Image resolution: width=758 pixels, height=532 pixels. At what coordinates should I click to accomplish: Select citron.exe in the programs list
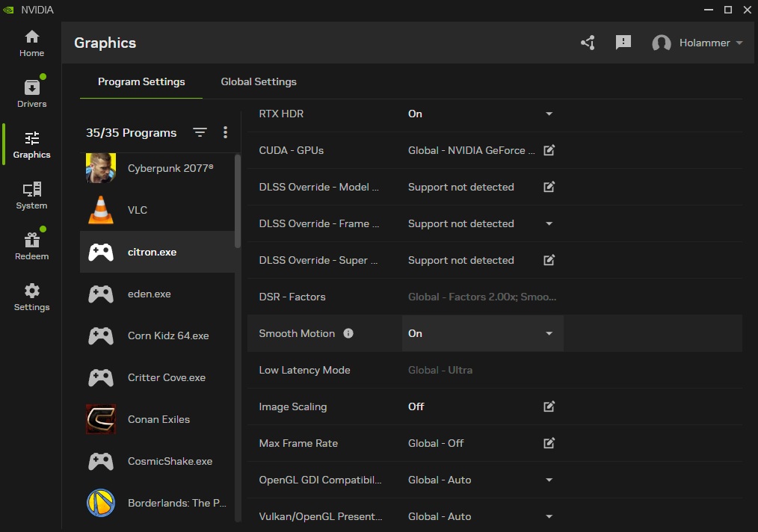click(x=157, y=252)
